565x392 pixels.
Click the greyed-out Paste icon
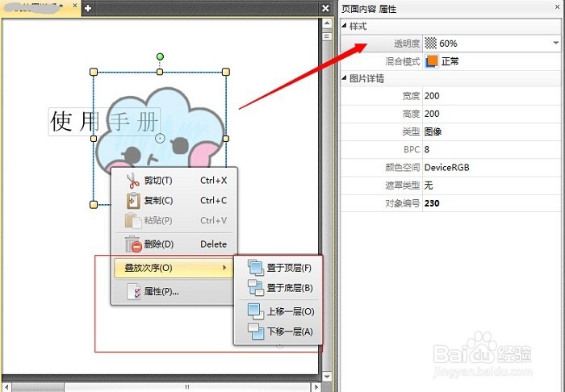[x=133, y=220]
